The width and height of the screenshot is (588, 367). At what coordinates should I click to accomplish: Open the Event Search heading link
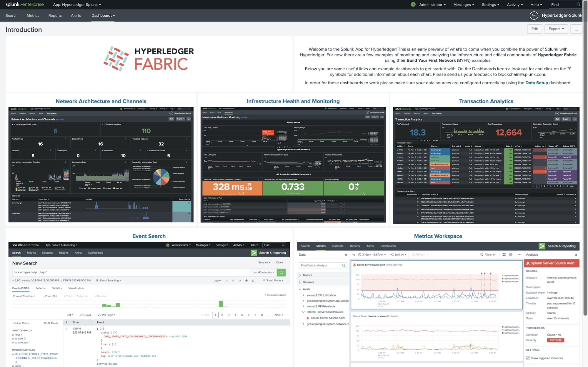(149, 236)
